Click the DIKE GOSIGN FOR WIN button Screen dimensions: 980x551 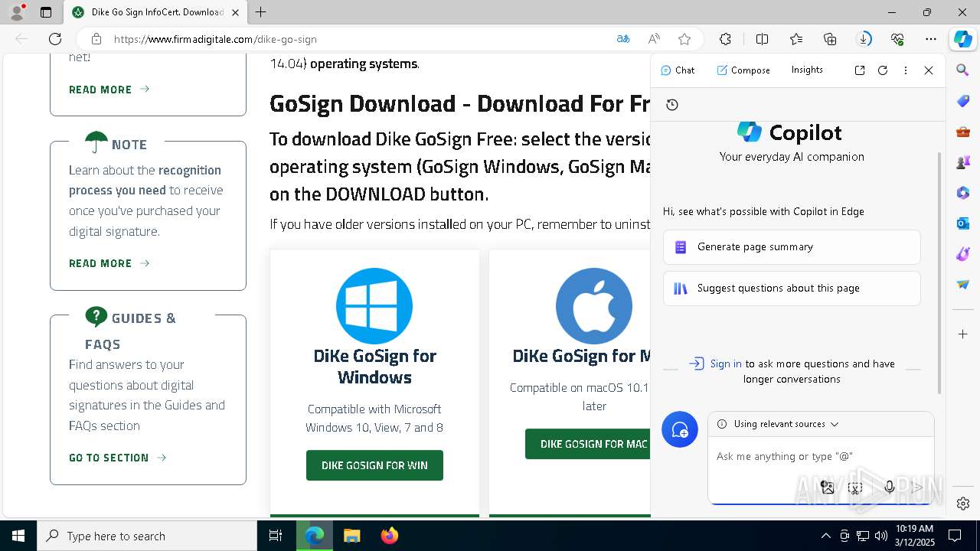374,465
